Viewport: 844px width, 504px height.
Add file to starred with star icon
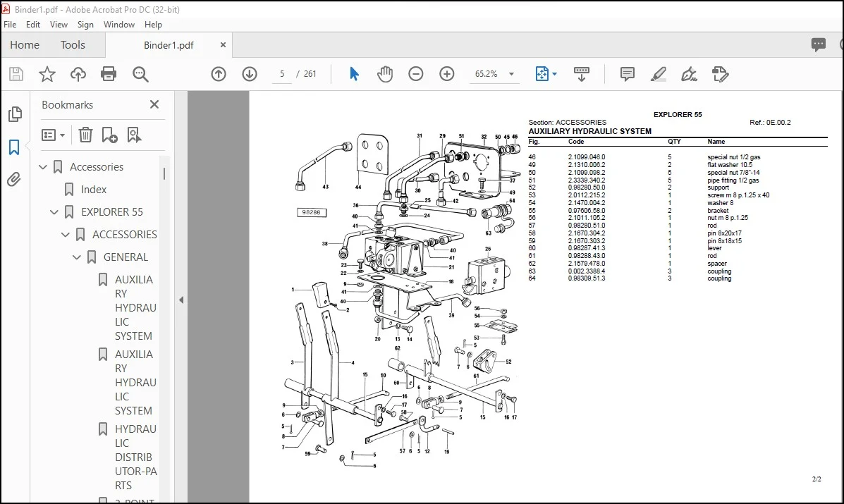[47, 74]
